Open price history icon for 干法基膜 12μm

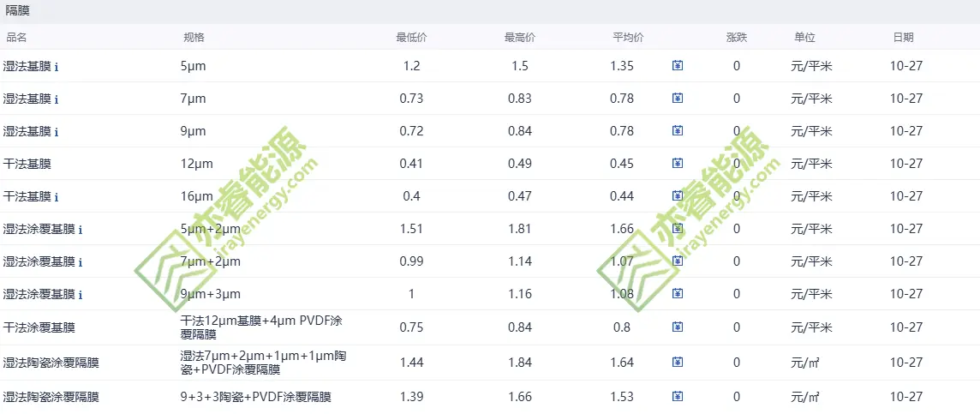click(678, 164)
